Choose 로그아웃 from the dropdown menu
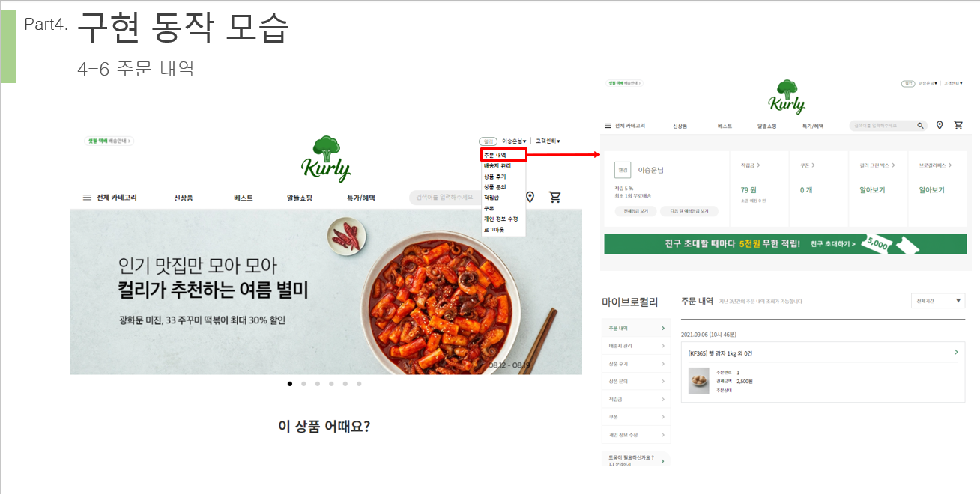 [x=494, y=230]
